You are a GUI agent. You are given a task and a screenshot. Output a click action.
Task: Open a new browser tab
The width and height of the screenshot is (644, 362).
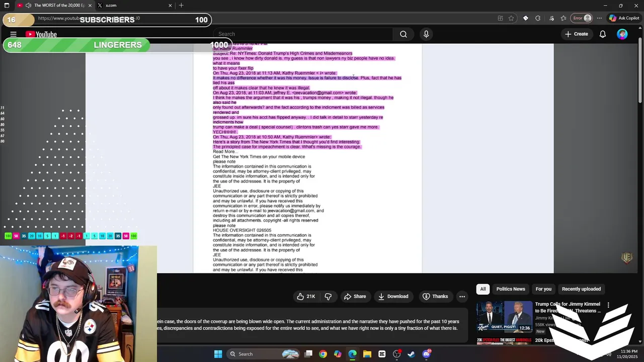click(181, 6)
